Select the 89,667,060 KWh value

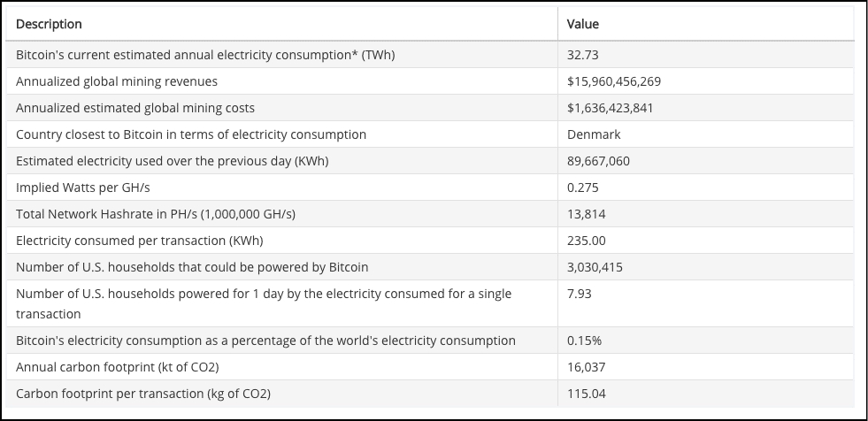(x=598, y=161)
